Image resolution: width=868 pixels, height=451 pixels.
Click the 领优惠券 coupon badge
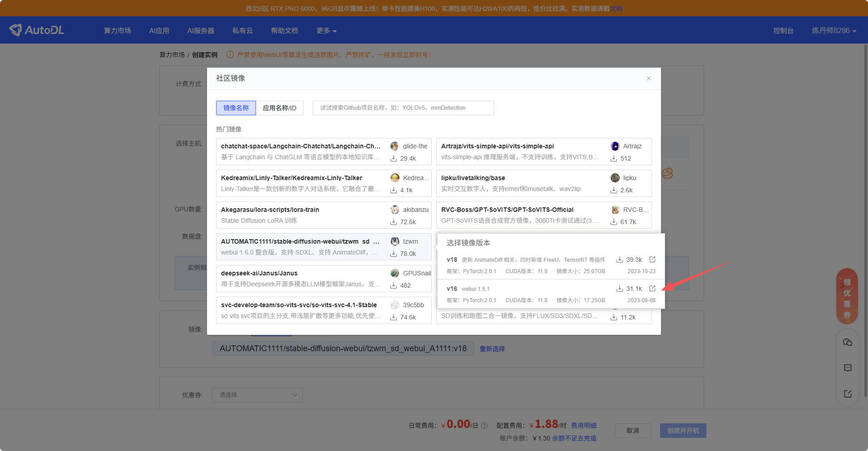(847, 298)
